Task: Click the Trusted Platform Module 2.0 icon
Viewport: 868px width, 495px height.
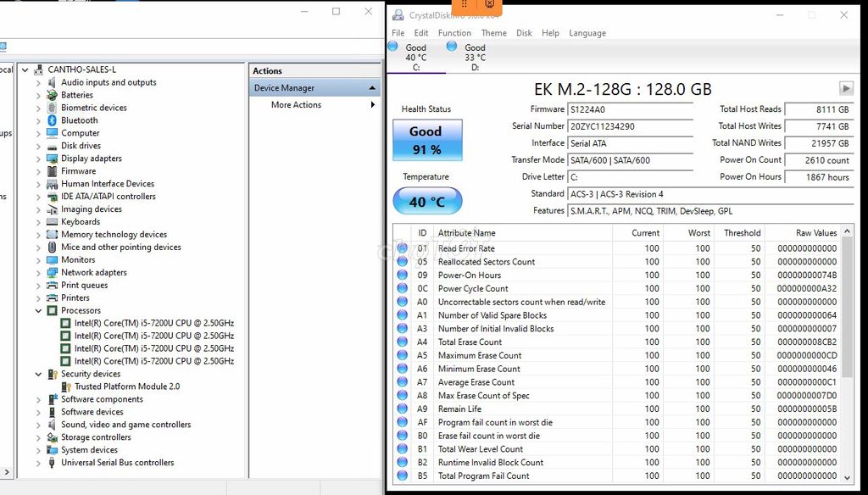Action: tap(66, 387)
